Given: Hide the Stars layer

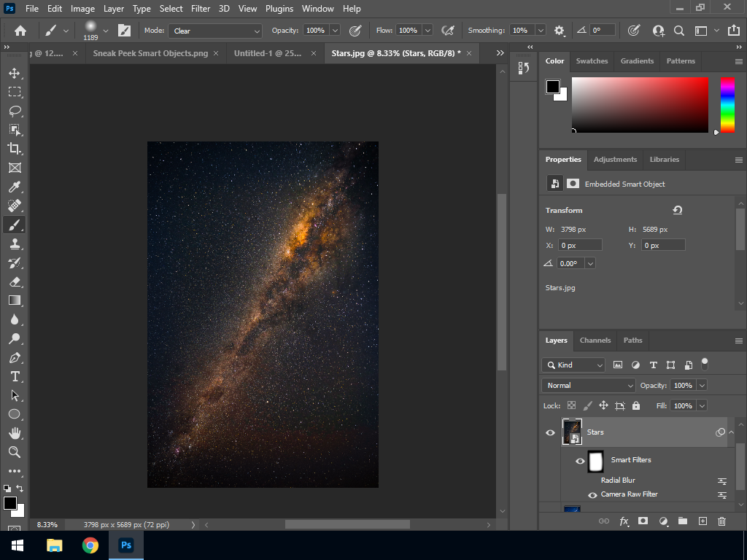Looking at the screenshot, I should (x=551, y=432).
